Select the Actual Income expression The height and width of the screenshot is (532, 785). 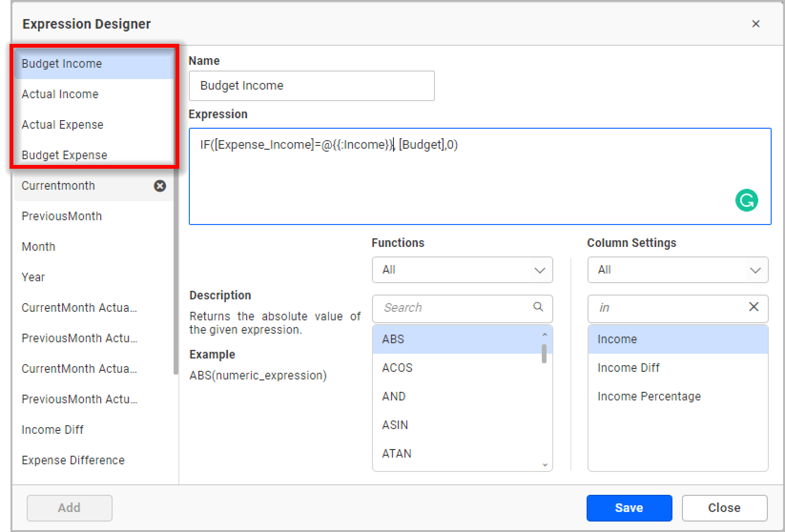pos(60,94)
